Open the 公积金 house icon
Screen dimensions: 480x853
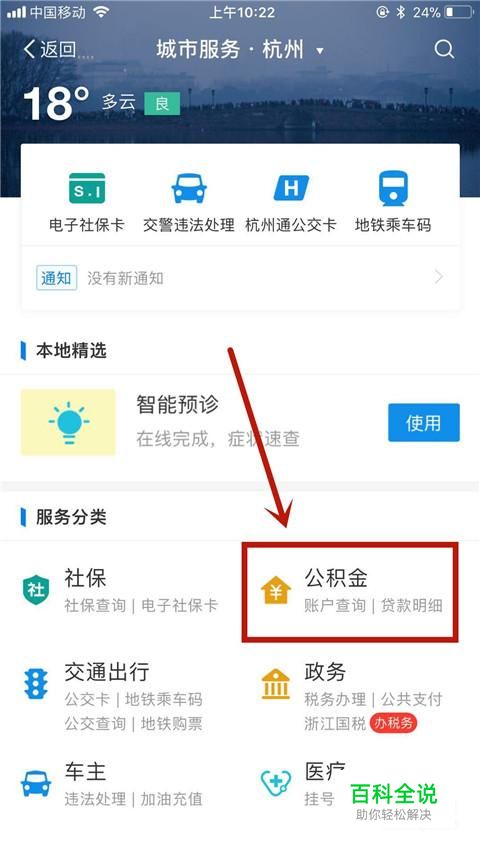pos(276,591)
